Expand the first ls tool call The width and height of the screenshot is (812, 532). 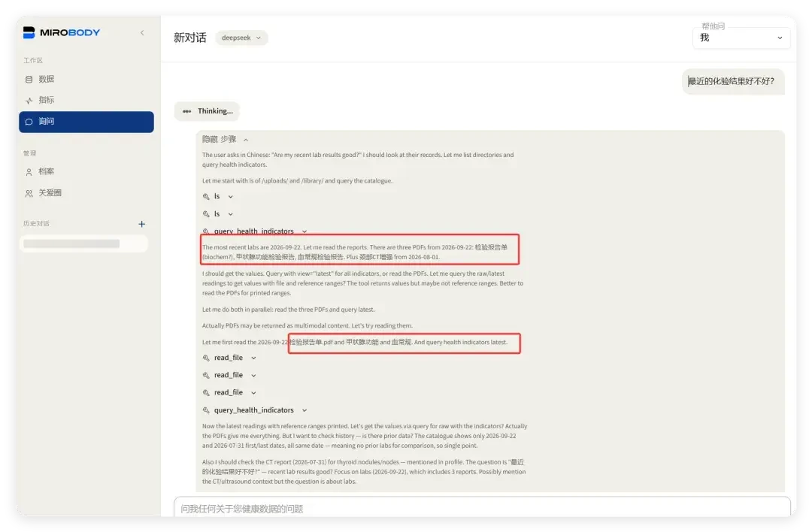click(x=218, y=197)
